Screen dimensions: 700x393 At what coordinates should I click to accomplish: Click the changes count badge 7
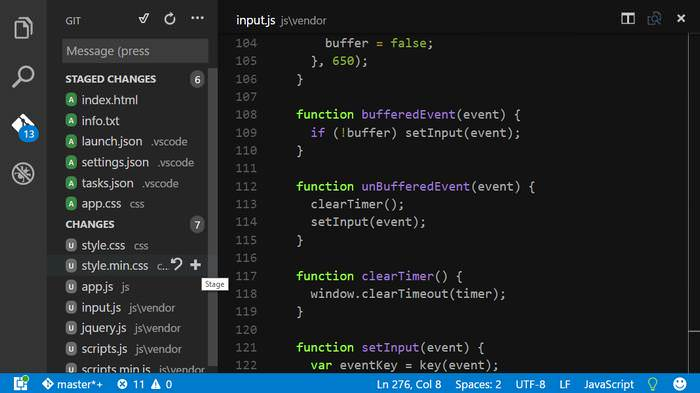pyautogui.click(x=197, y=225)
